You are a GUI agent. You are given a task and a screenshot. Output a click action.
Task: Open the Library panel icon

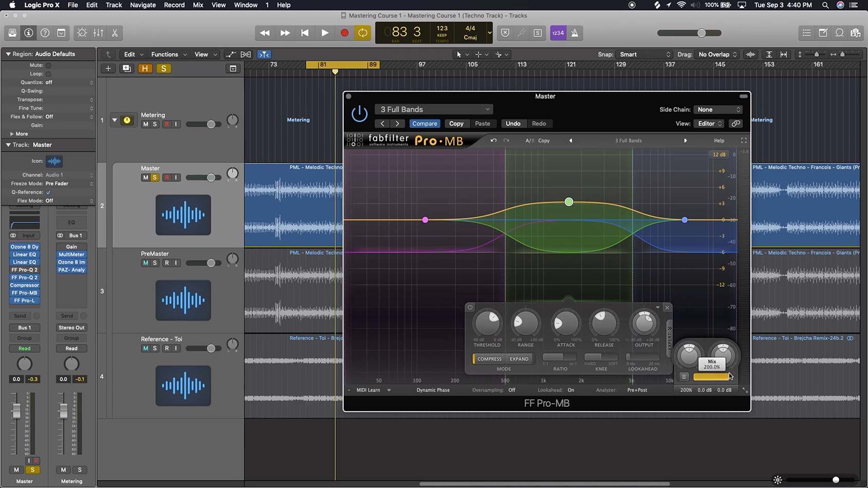point(12,33)
